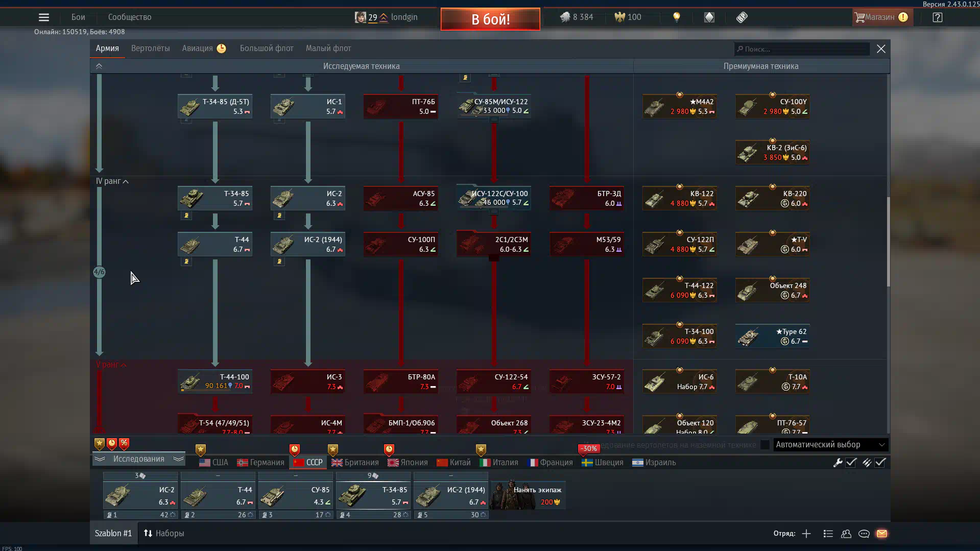The image size is (980, 551).
Task: Click the Поиск search field
Action: point(802,49)
